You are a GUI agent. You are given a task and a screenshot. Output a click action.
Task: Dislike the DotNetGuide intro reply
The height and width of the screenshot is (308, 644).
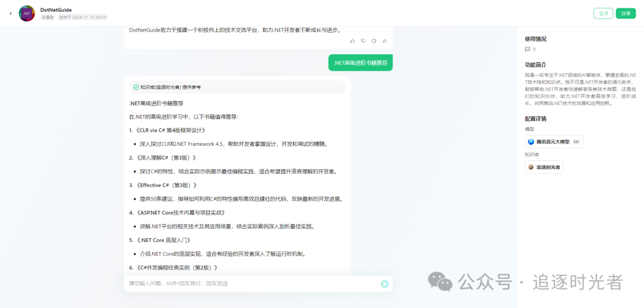tap(363, 41)
